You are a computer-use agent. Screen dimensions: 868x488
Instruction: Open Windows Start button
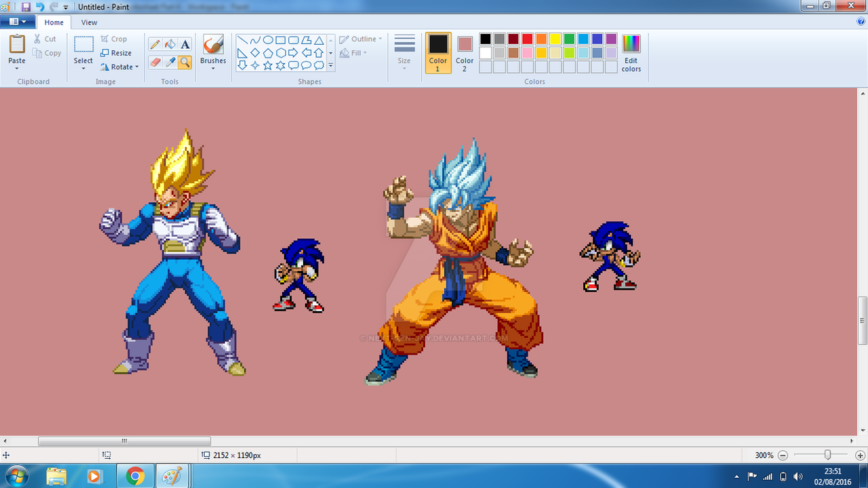[16, 476]
